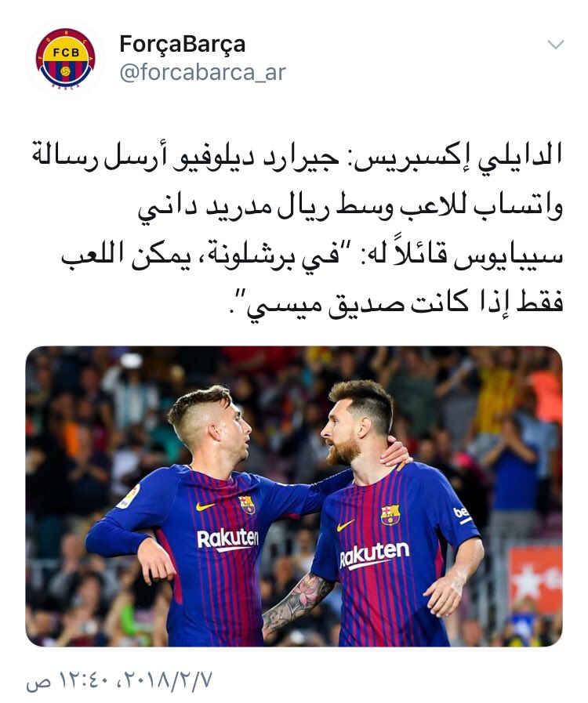Image resolution: width=588 pixels, height=703 pixels.
Task: Click the yellow Nike swoosh on left jersey
Action: pyautogui.click(x=205, y=506)
